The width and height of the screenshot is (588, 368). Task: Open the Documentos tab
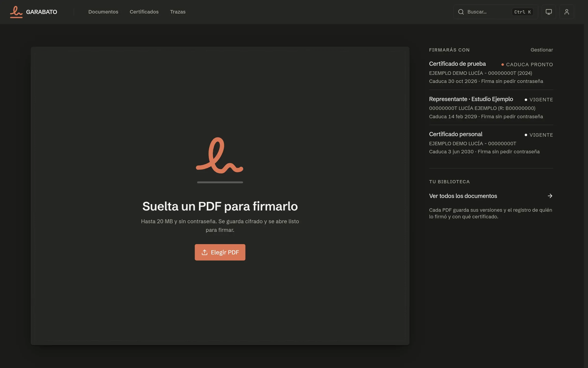click(x=103, y=12)
